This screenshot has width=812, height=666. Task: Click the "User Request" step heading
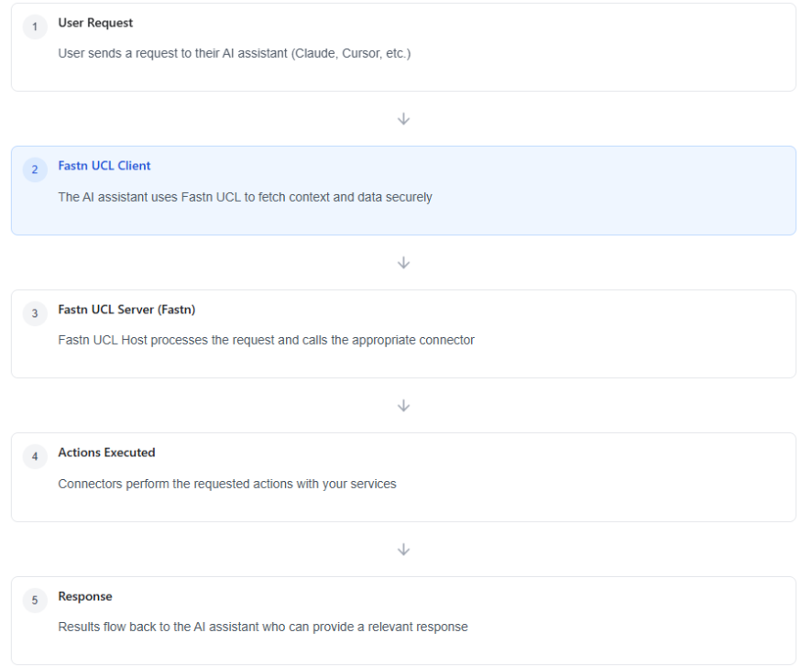point(95,23)
